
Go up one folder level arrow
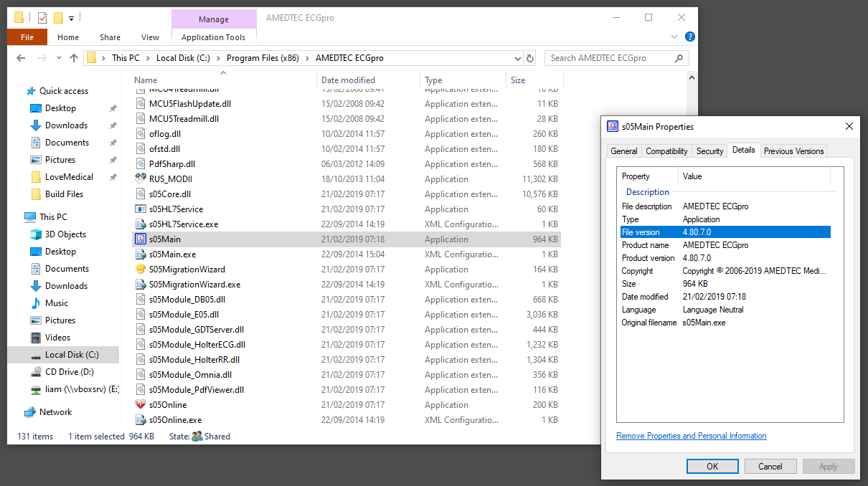pyautogui.click(x=74, y=58)
